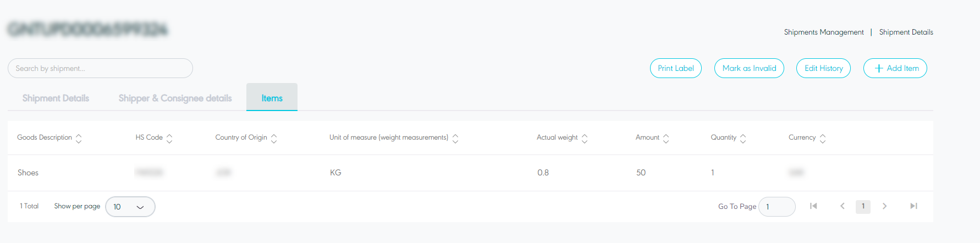Sort by Currency column

click(823, 138)
